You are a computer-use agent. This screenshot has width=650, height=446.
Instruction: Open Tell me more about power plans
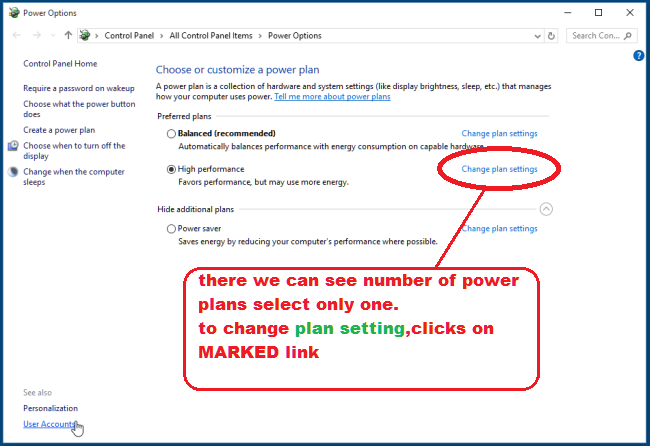(x=332, y=97)
